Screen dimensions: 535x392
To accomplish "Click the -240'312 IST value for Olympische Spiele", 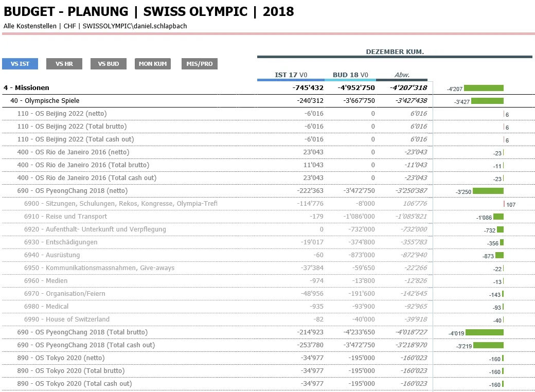I will coord(310,101).
